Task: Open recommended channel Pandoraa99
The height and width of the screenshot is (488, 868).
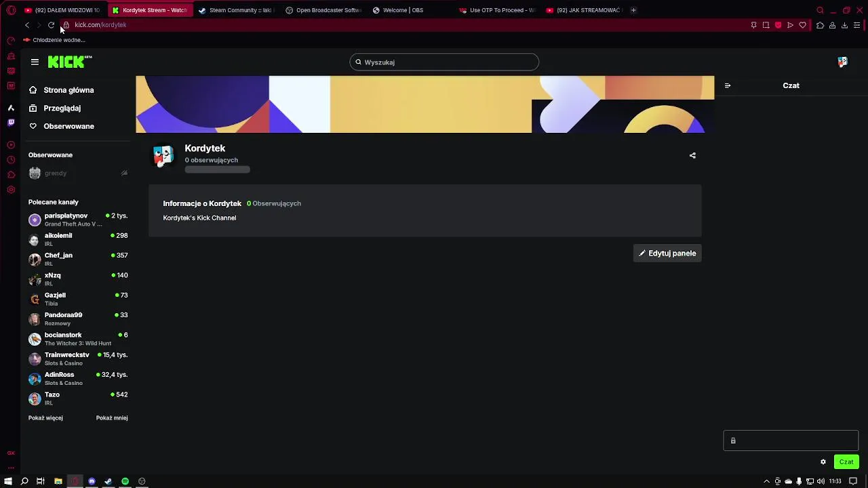Action: click(78, 319)
